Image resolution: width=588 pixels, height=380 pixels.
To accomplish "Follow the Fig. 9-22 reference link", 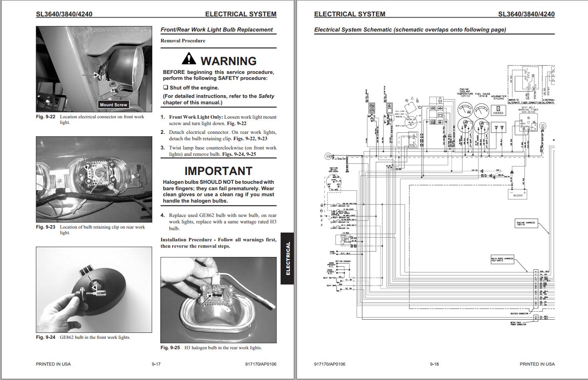I will [x=237, y=123].
